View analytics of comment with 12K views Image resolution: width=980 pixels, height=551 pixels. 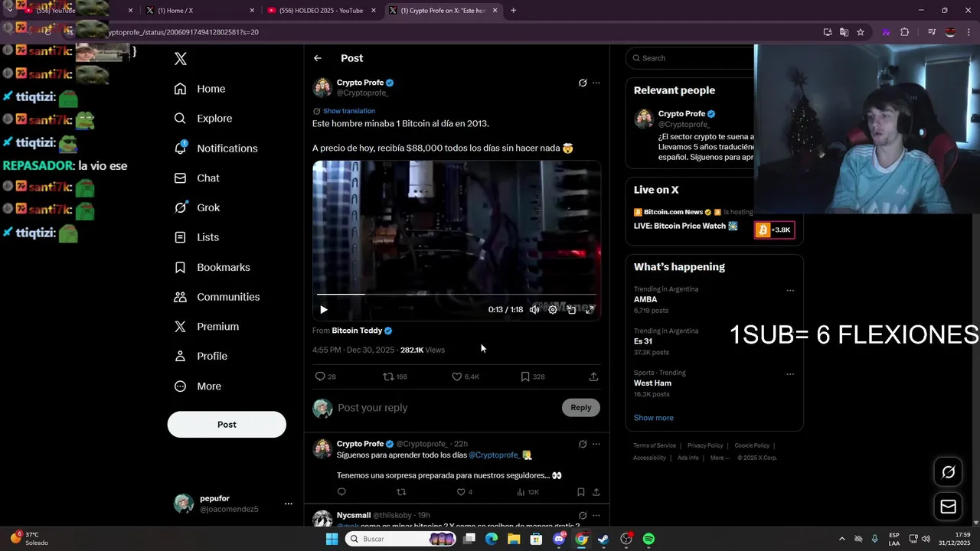528,492
